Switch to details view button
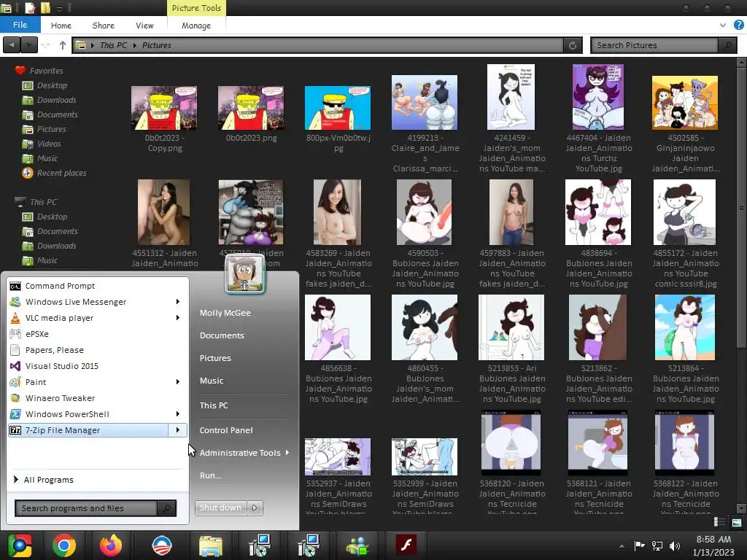 pos(720,522)
